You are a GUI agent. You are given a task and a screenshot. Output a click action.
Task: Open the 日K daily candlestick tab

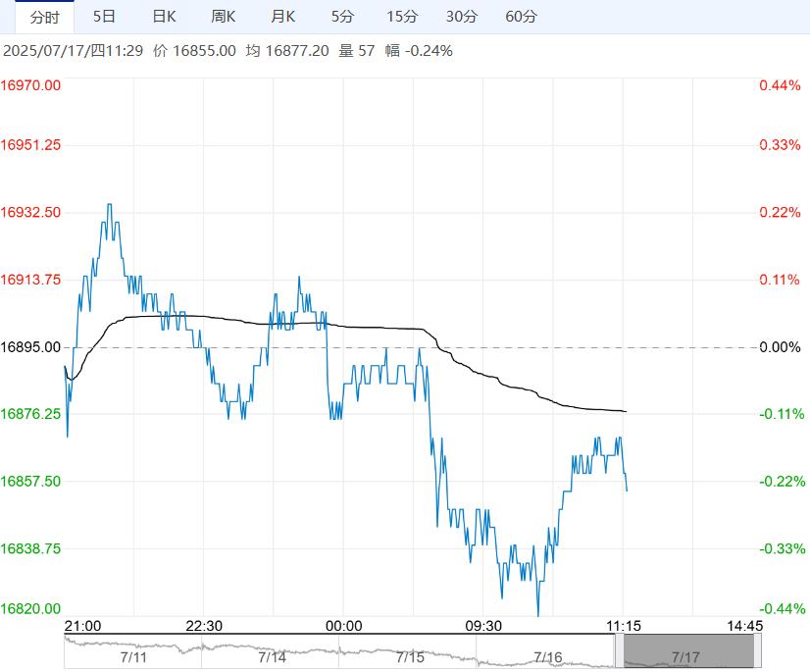[x=164, y=17]
